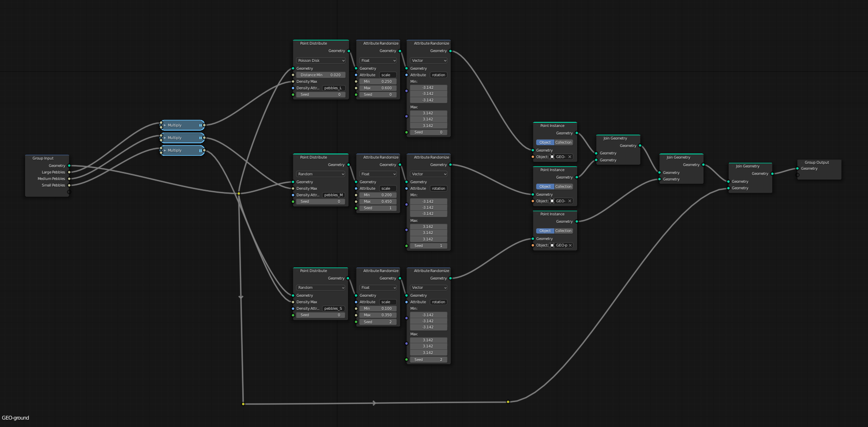Click the reroute point left of the pebbles_M node

[x=239, y=193]
